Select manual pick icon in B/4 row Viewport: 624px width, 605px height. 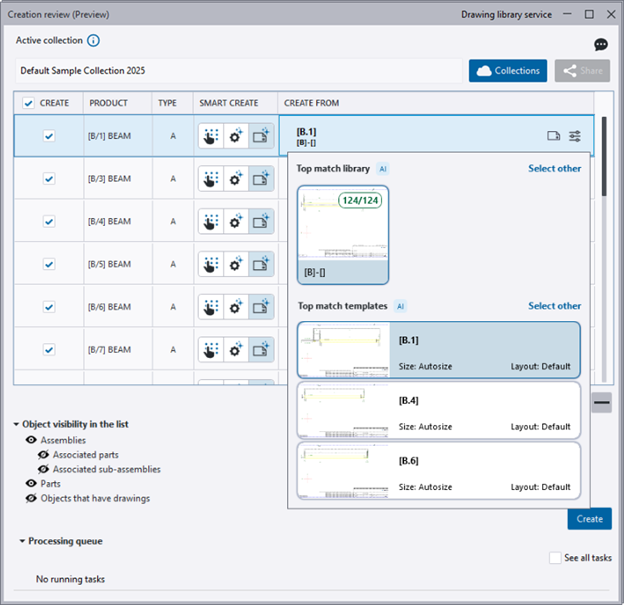point(211,221)
